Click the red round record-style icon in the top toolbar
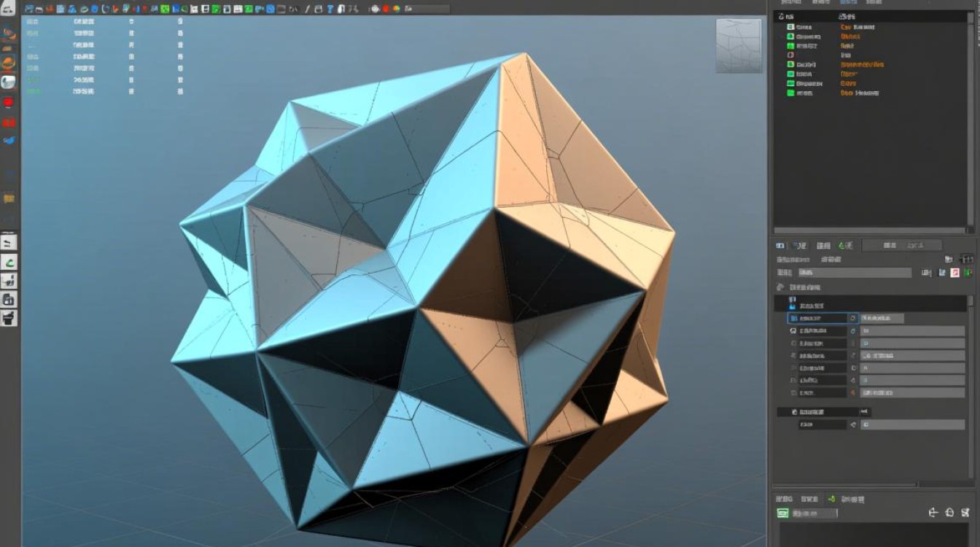Viewport: 980px width, 547px height. 386,9
